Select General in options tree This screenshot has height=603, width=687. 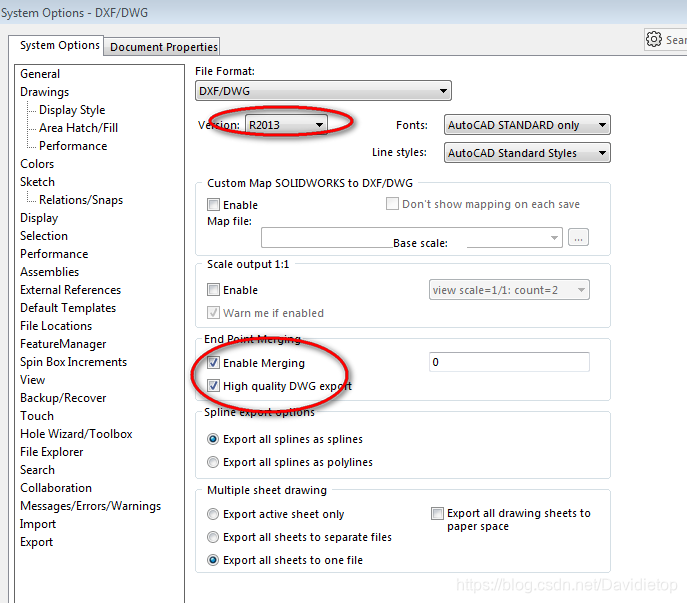point(40,74)
